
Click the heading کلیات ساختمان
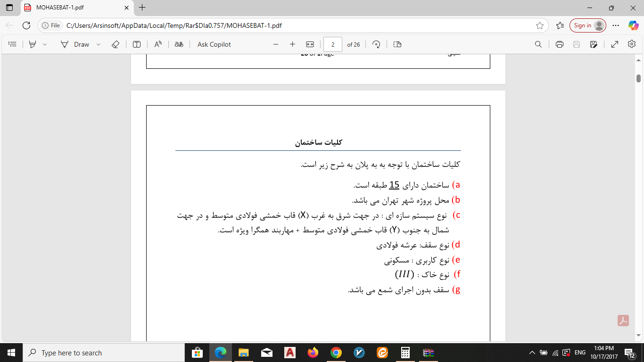click(318, 142)
